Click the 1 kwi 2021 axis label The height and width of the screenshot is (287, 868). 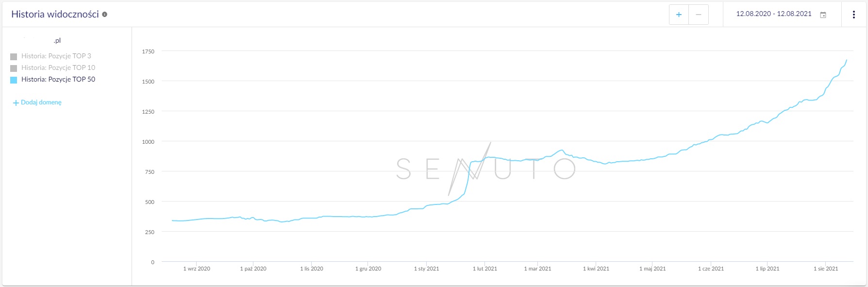coord(596,269)
